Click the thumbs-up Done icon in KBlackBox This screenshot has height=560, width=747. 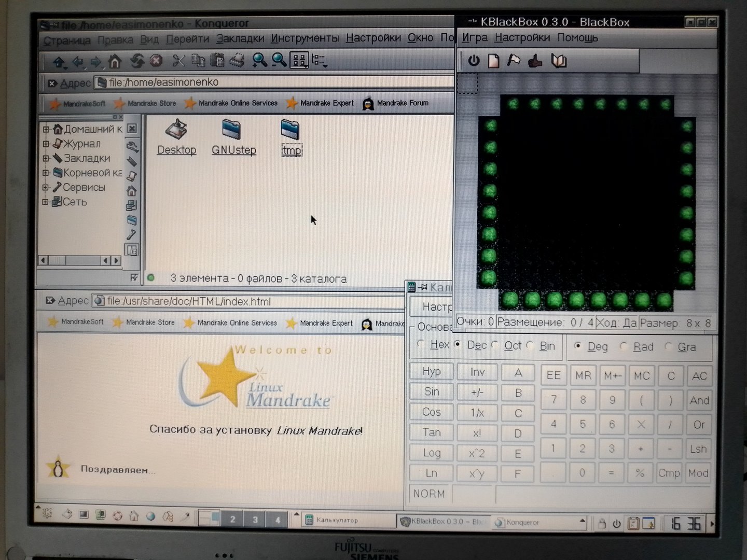(535, 61)
